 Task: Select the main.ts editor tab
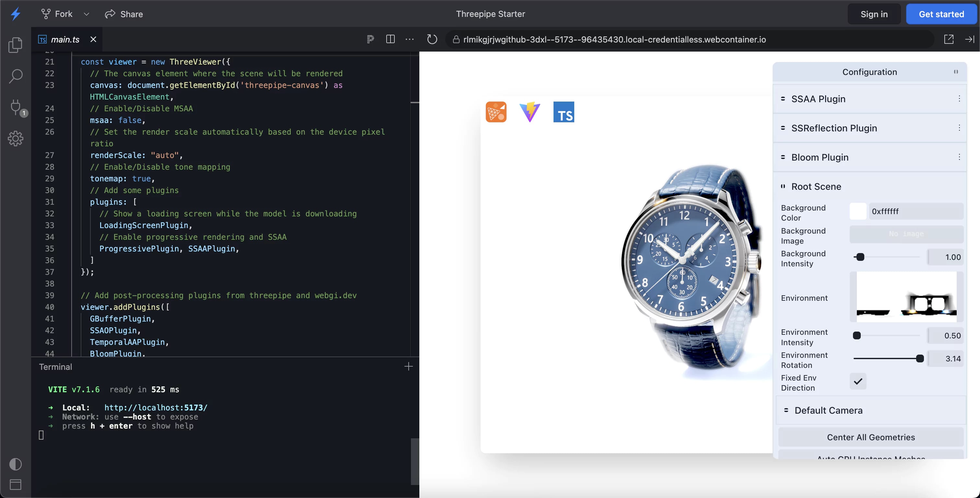[65, 39]
